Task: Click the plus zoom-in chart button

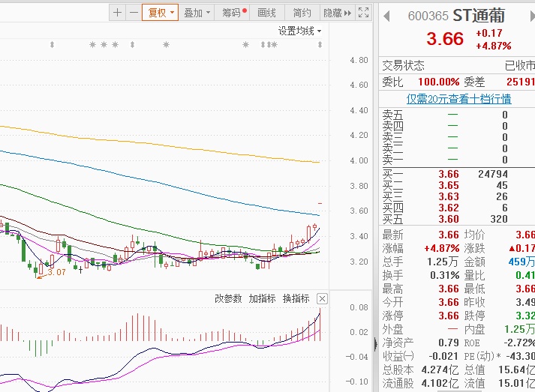Action: pos(118,13)
